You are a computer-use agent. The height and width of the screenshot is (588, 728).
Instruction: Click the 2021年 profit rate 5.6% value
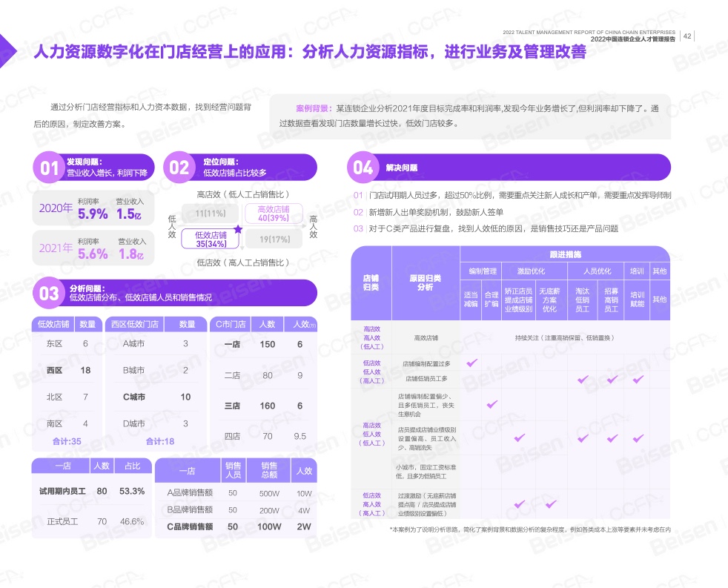coord(93,254)
